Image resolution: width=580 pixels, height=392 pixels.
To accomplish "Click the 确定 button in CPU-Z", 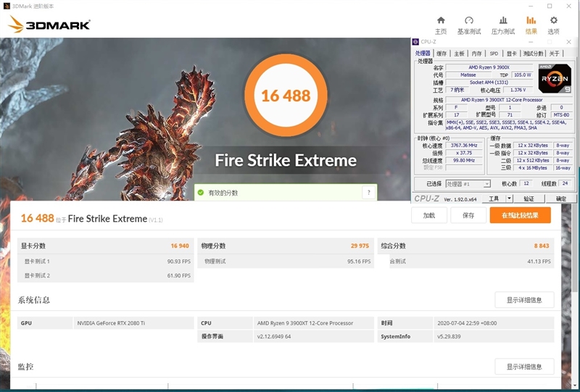I will [560, 199].
